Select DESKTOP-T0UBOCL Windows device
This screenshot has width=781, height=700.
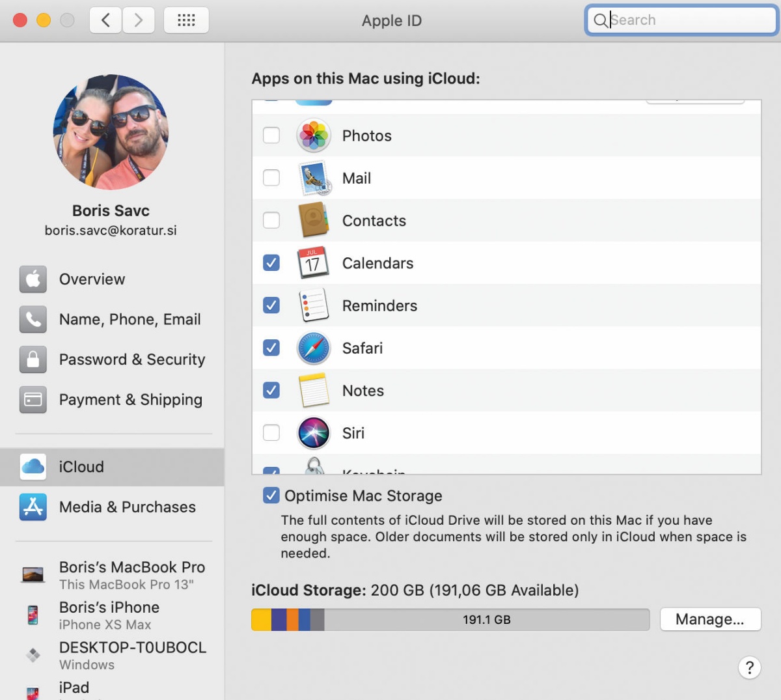(x=112, y=655)
